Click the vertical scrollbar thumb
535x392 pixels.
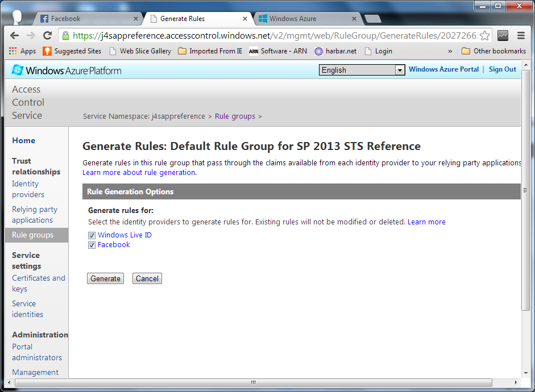point(525,190)
